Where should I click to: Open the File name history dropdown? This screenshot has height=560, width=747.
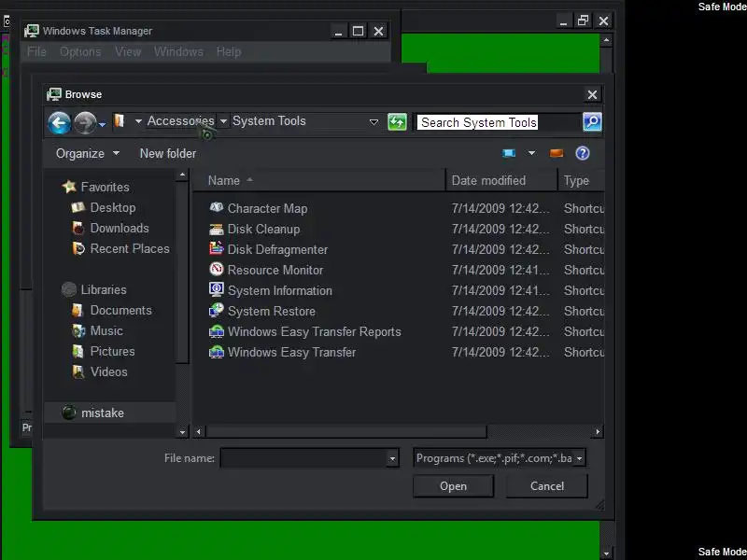(392, 458)
